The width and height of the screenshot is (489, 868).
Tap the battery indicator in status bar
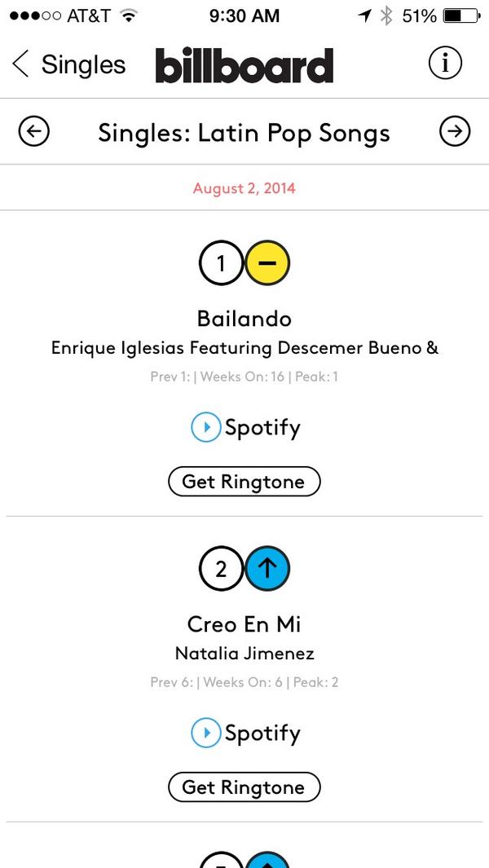coord(460,15)
